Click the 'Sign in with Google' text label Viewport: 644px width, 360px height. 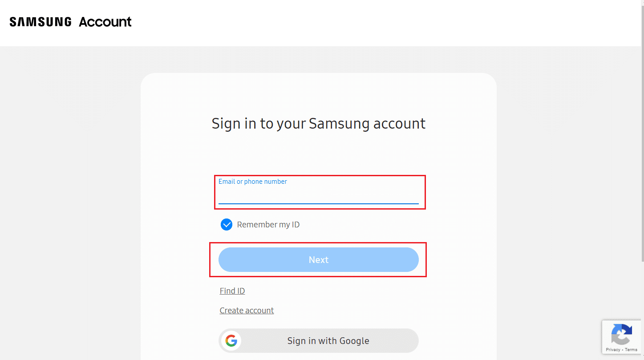328,341
